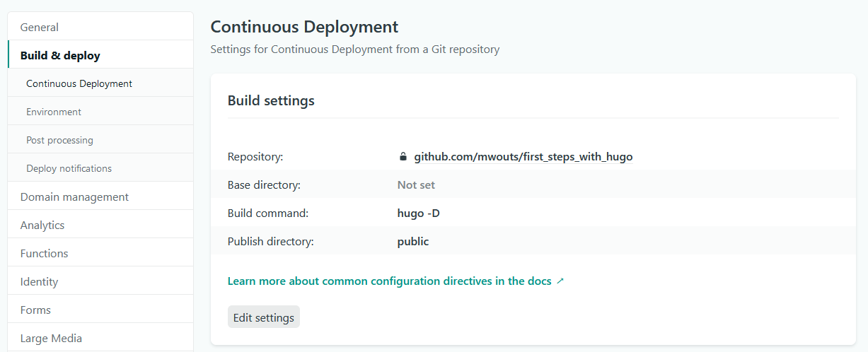This screenshot has height=352, width=868.
Task: Navigate to Domain management
Action: pos(74,196)
